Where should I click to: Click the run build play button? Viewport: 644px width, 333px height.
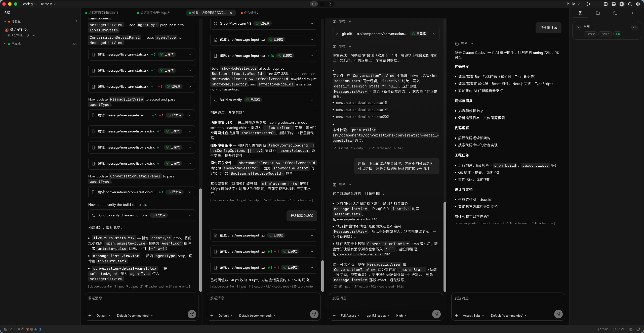(588, 4)
